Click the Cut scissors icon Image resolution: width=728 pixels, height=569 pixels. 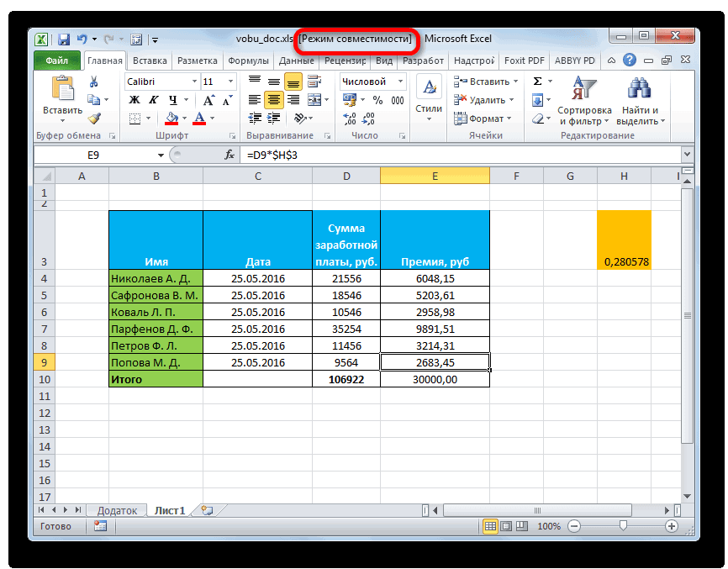click(x=94, y=82)
